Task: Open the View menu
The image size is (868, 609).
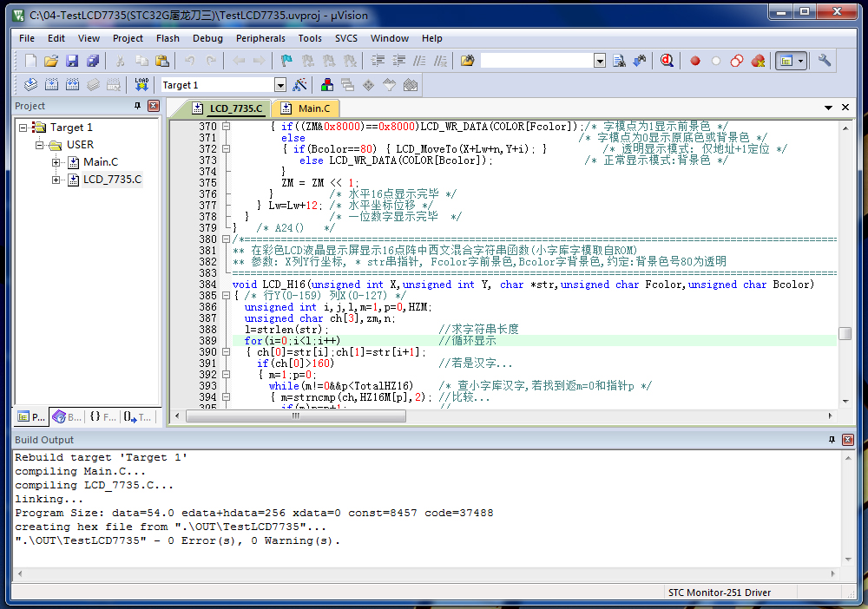Action: [89, 38]
